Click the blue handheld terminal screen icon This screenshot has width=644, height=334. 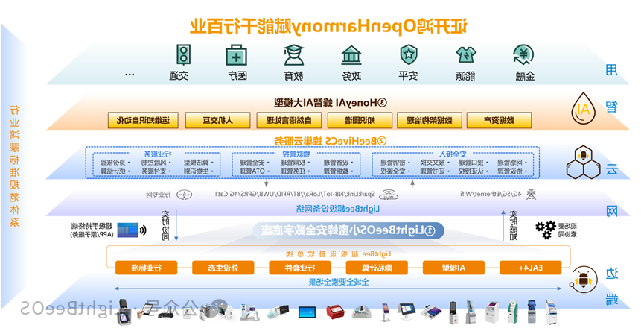[x=128, y=230]
